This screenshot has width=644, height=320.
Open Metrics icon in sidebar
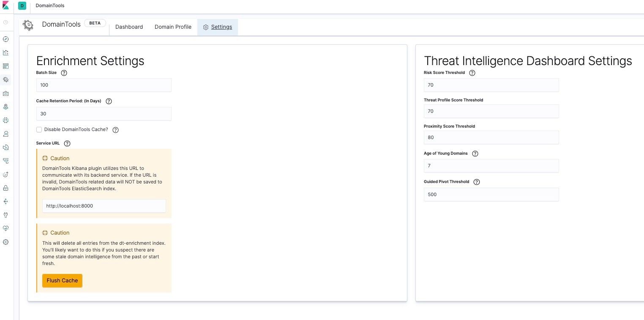click(5, 134)
